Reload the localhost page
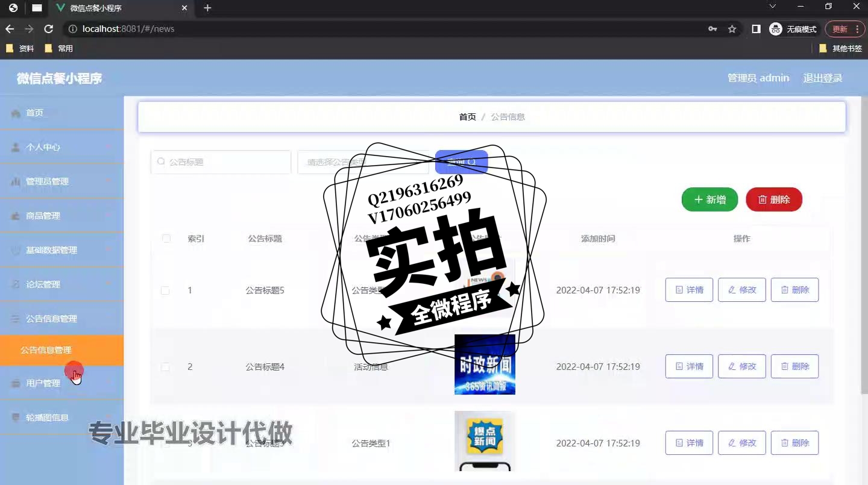This screenshot has width=868, height=485. (x=49, y=29)
